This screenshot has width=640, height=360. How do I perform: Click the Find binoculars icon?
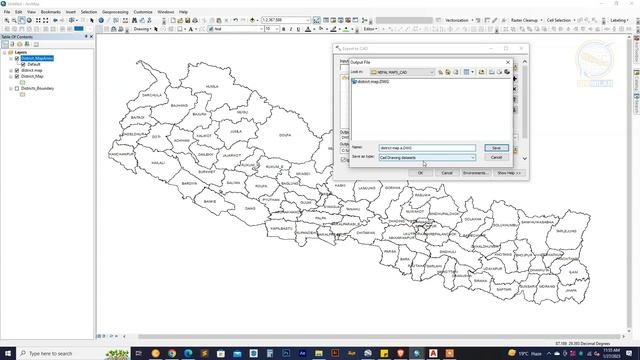click(134, 20)
